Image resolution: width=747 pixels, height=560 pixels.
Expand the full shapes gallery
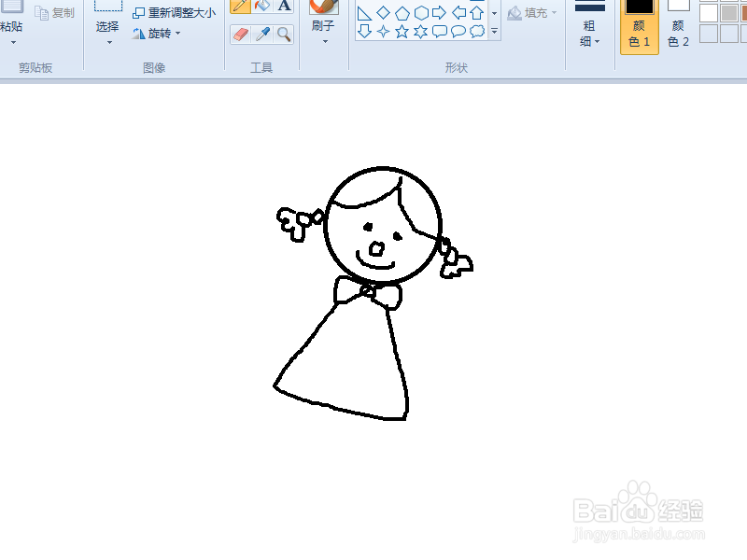click(495, 32)
